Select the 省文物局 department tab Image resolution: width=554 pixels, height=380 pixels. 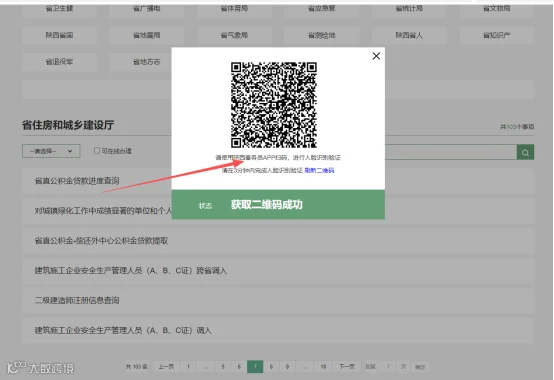pos(496,8)
